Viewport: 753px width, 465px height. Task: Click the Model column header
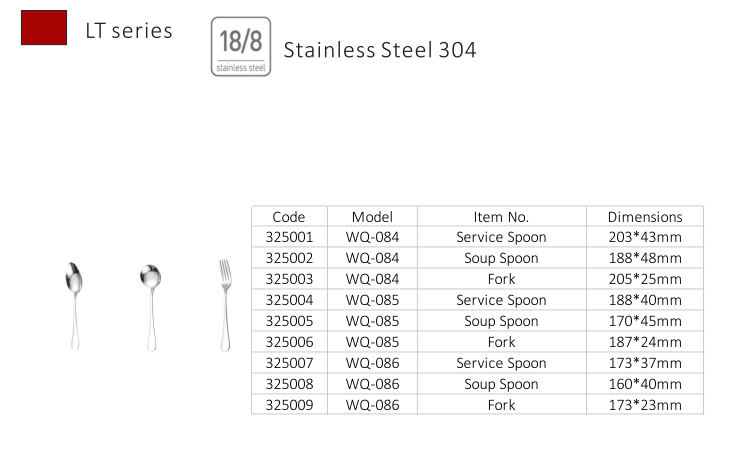pyautogui.click(x=372, y=217)
